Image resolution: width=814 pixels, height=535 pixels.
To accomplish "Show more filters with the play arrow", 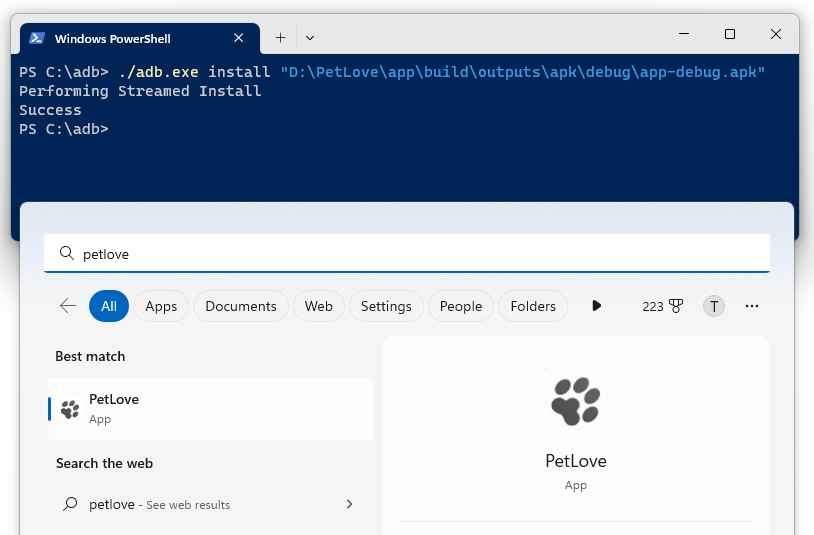I will pyautogui.click(x=596, y=306).
